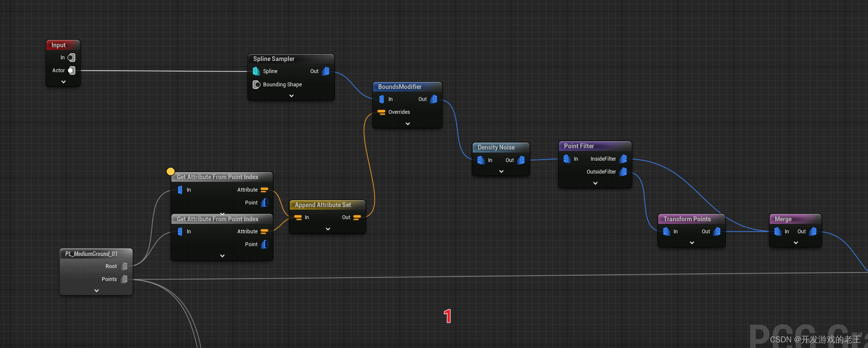Expand the Point Filter node chevron
Screen dimensions: 868x348
pyautogui.click(x=595, y=183)
